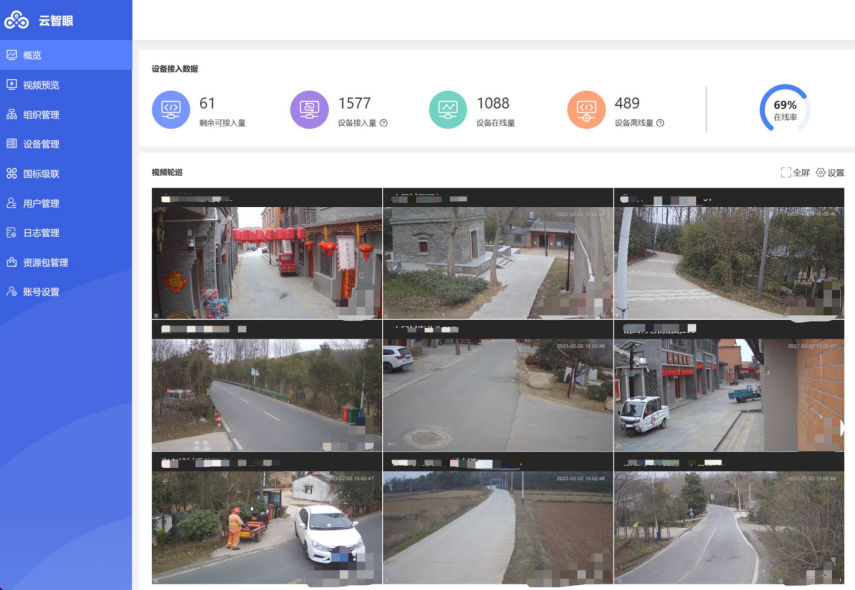Screen dimensions: 855x590
Task: Click the 用户管理 person icon
Action: click(x=12, y=203)
